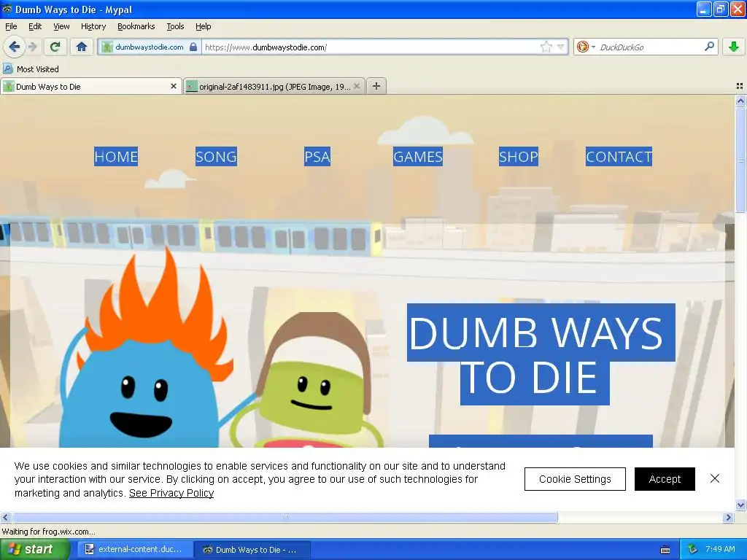Reload the page with the refresh icon
The image size is (747, 560).
pyautogui.click(x=55, y=47)
